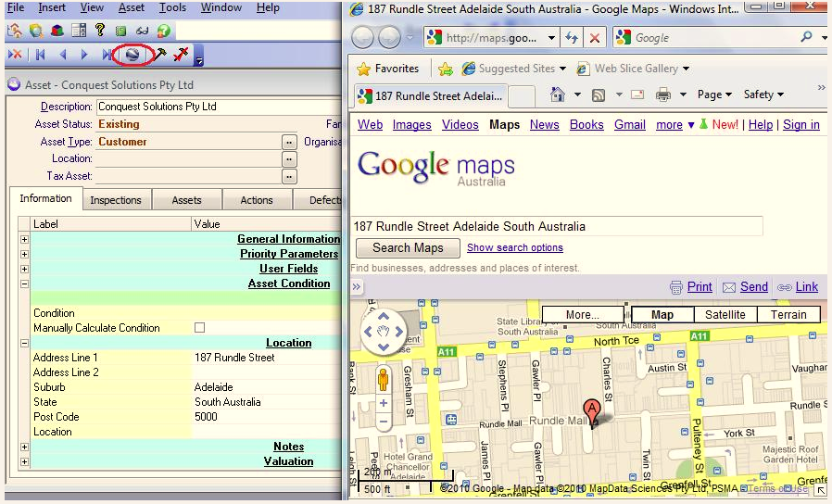Switch map to Terrain view
This screenshot has width=832, height=504.
coord(788,315)
